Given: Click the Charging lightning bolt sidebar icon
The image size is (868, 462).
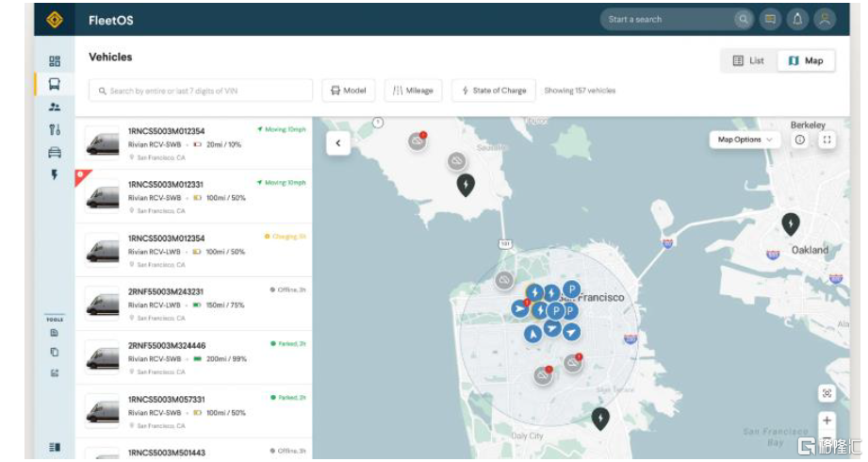Looking at the screenshot, I should tap(55, 175).
